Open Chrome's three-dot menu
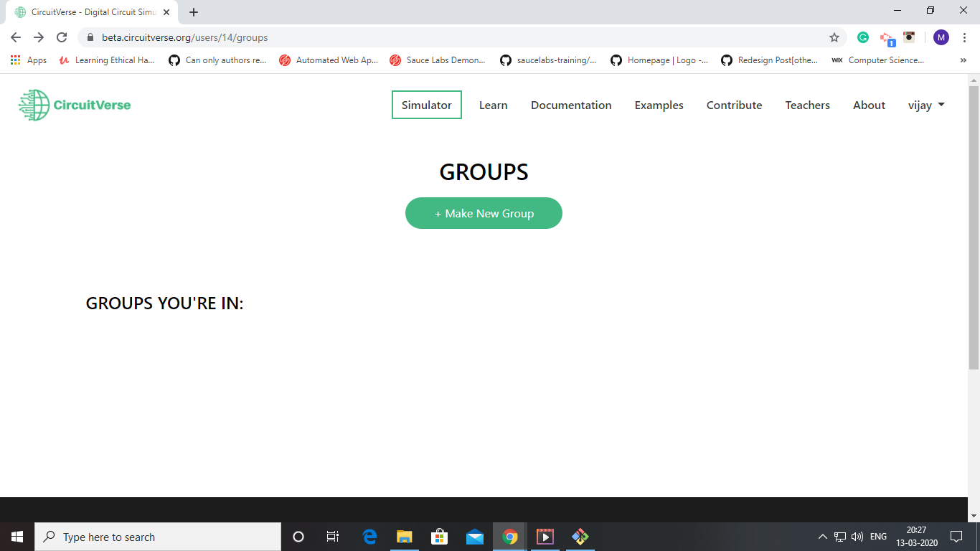 [965, 37]
